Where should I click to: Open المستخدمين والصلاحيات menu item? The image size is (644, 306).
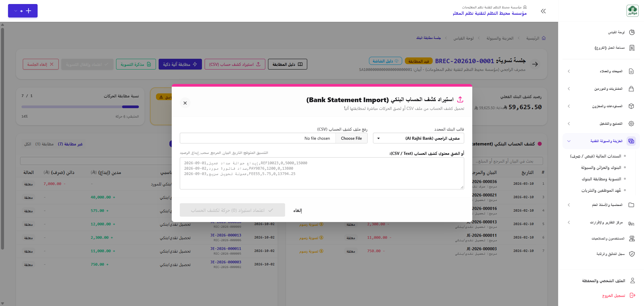coord(608,238)
